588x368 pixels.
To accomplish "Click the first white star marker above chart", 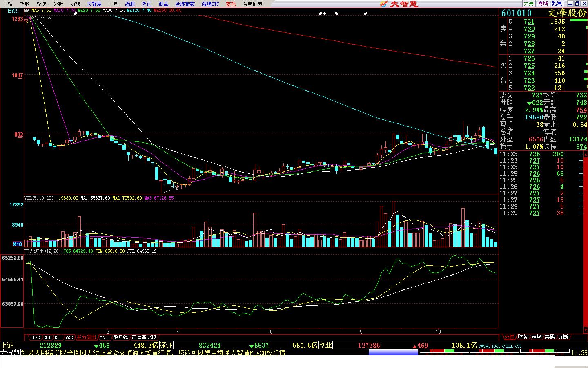I will pos(75,14).
